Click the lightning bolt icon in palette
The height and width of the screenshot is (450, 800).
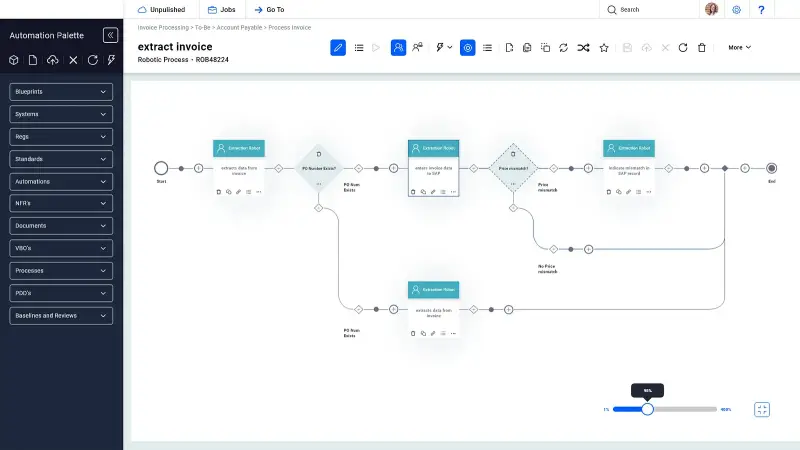coord(111,60)
